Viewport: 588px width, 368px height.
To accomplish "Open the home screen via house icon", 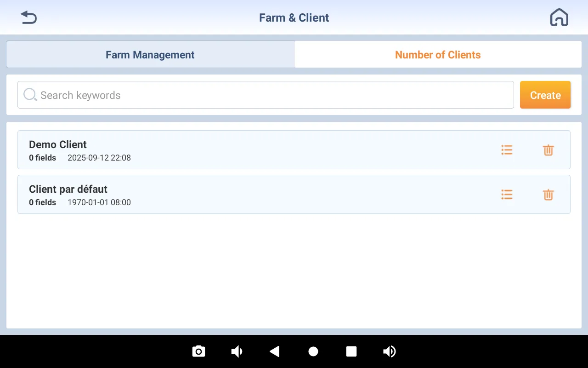I will (559, 18).
